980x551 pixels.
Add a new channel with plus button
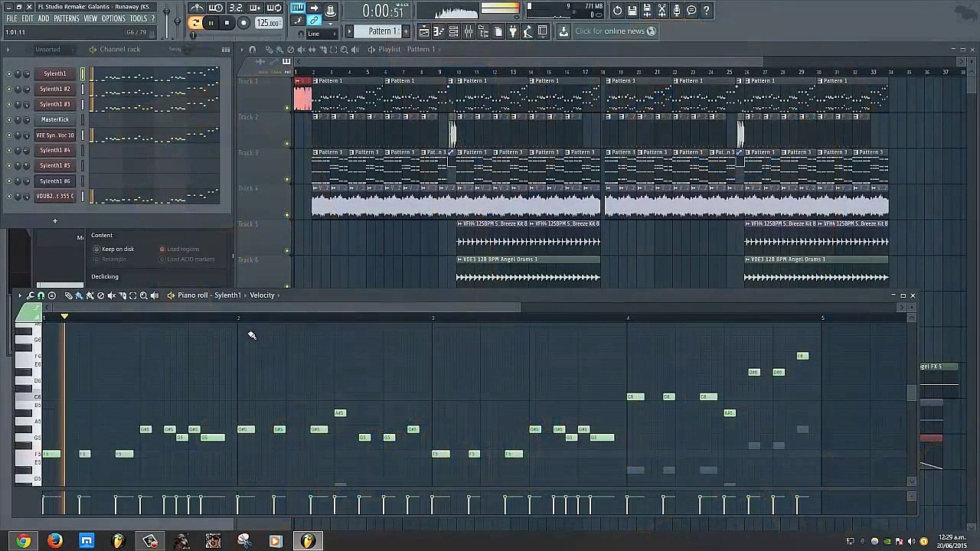(54, 221)
